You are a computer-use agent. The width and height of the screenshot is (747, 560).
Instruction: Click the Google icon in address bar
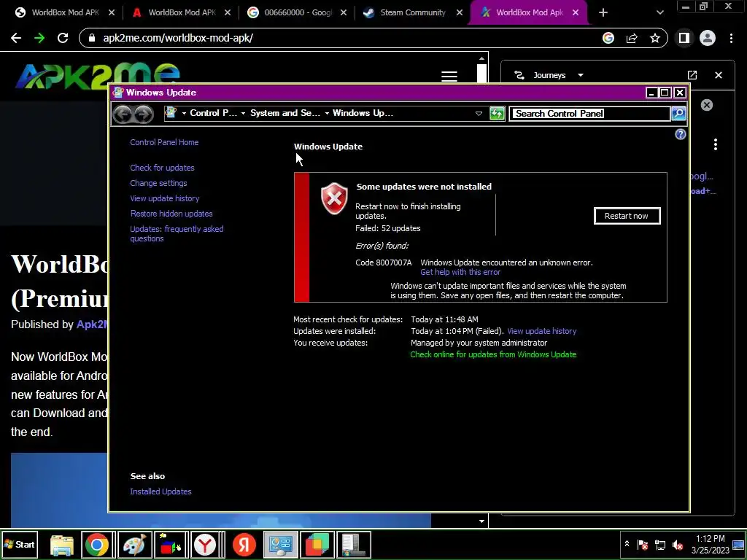[608, 38]
